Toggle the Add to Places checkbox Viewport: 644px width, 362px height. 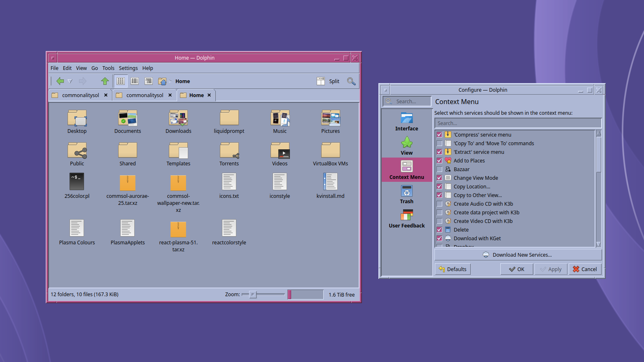(439, 160)
